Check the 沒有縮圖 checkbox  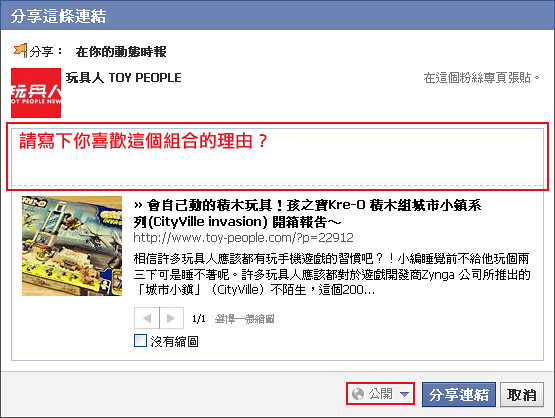pos(141,340)
